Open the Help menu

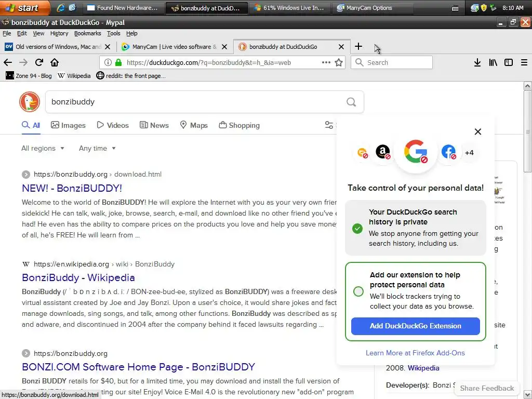click(131, 33)
